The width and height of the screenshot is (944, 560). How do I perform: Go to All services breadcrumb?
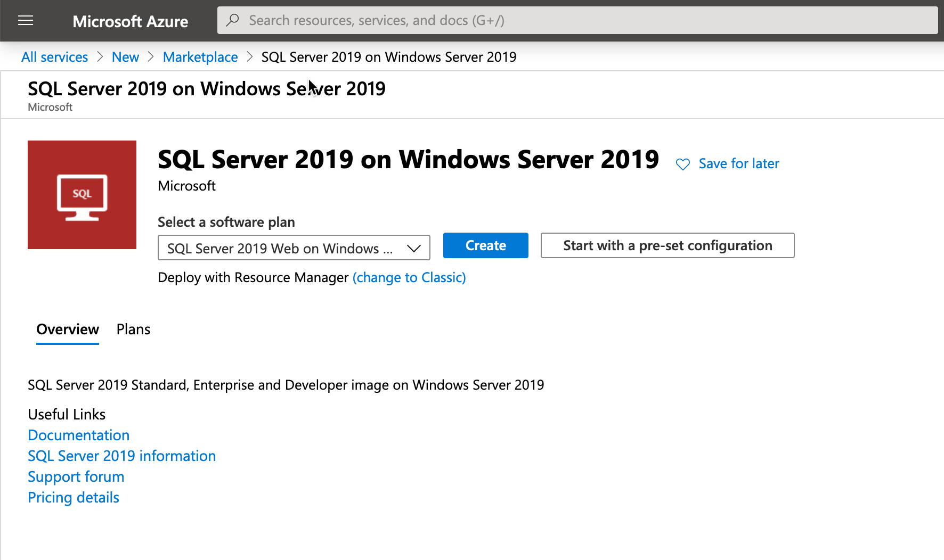click(x=55, y=57)
